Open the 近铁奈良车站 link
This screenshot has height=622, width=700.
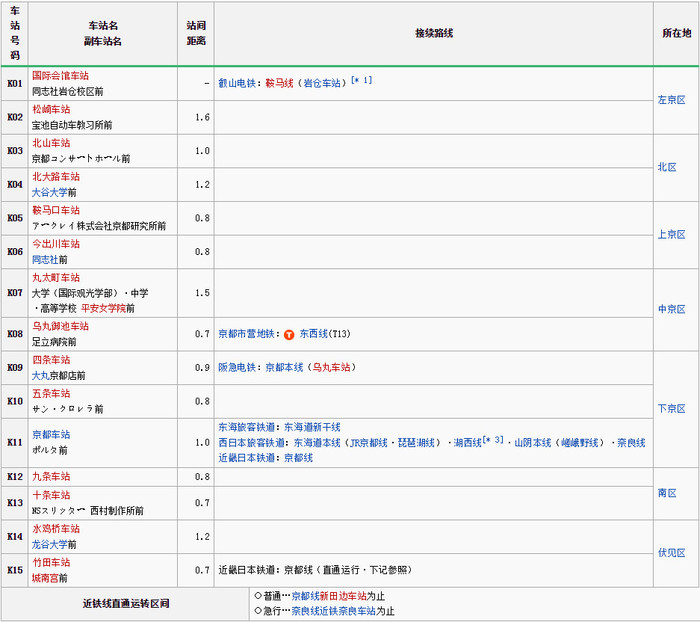[348, 611]
